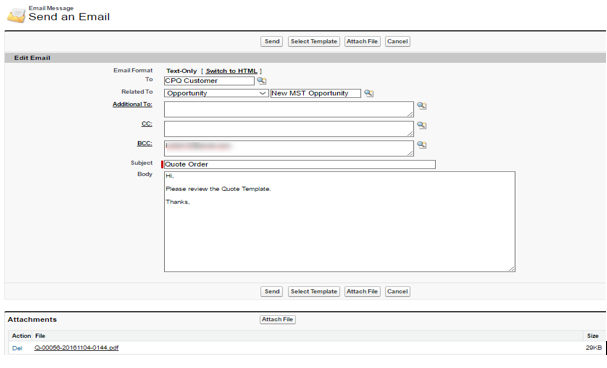Click the top Select Template button

pos(314,41)
